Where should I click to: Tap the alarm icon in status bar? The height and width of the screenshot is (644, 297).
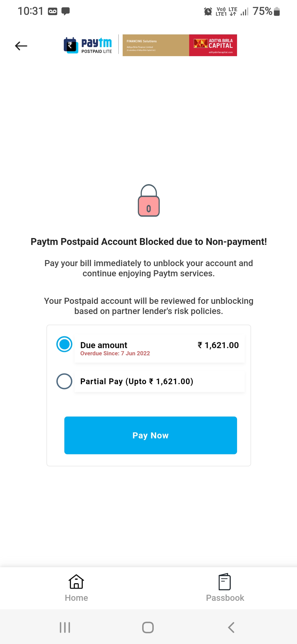coord(208,12)
